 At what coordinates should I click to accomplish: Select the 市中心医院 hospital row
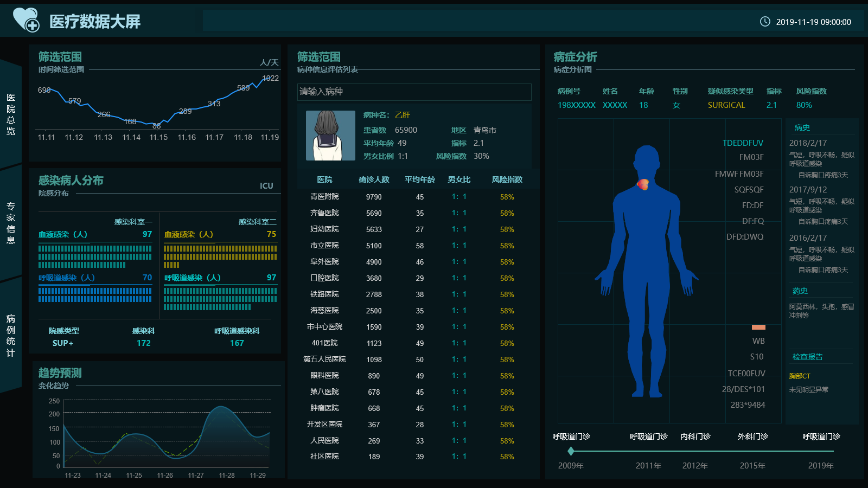pos(414,327)
